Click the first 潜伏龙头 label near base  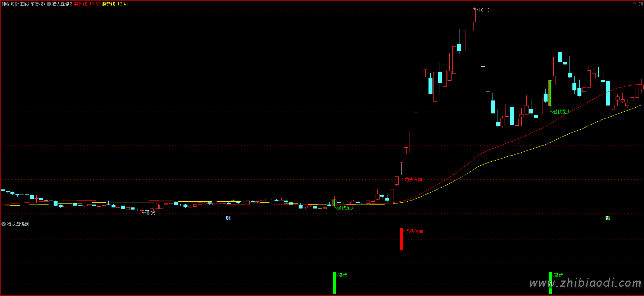346,208
